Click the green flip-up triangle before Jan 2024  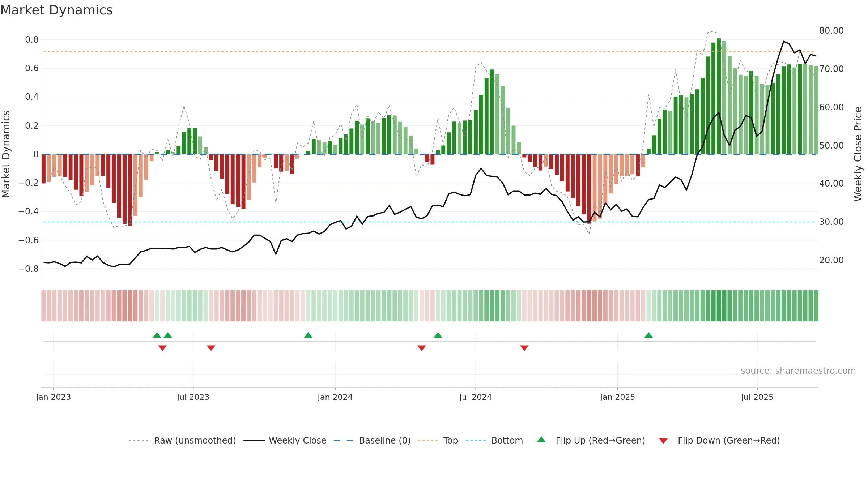(x=308, y=335)
